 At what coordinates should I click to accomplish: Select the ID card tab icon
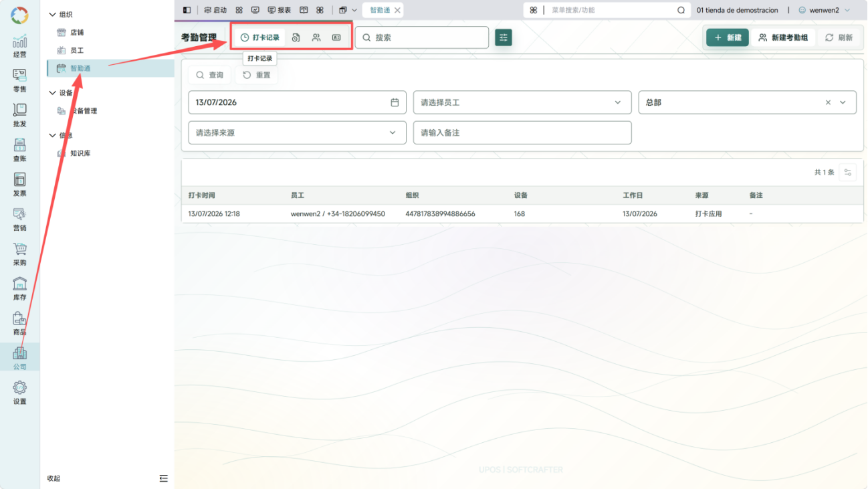[336, 37]
